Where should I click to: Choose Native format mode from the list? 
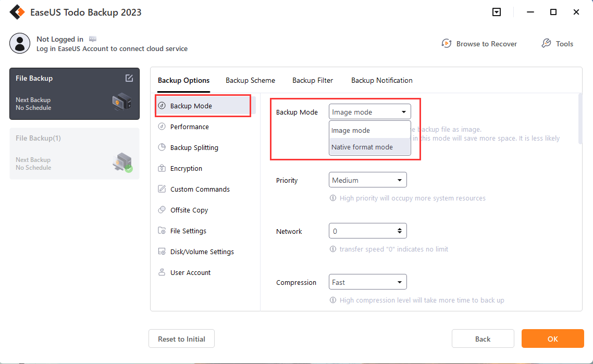tap(369, 147)
